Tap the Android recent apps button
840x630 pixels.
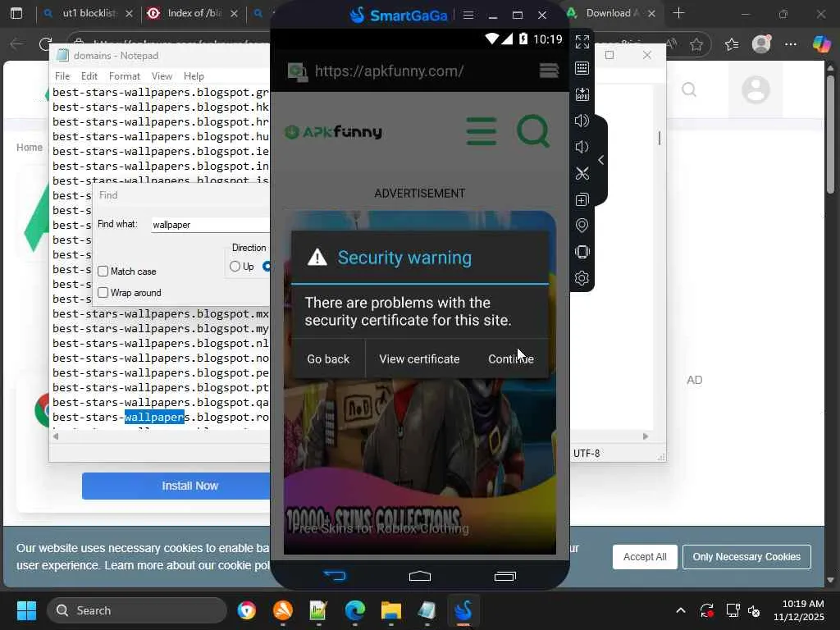[x=505, y=576]
